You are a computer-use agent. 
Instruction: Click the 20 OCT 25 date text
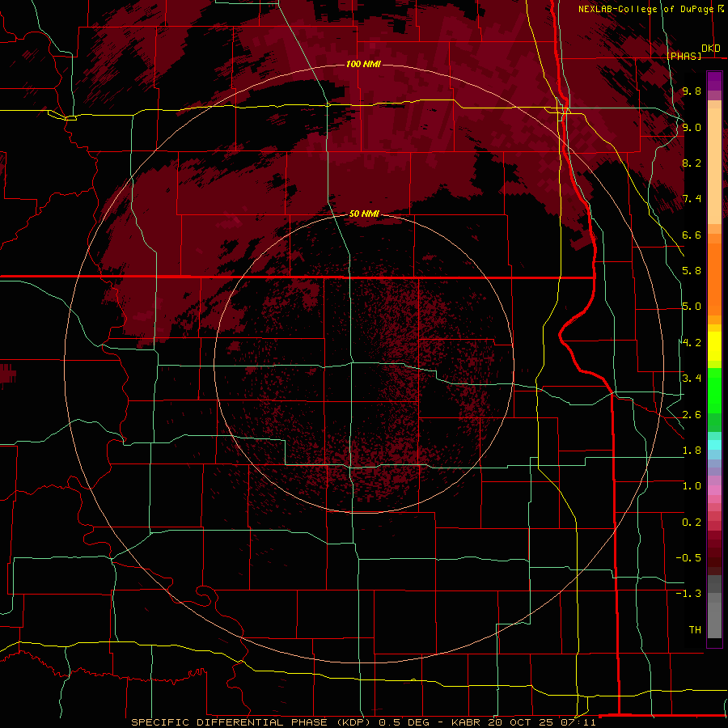point(519,722)
